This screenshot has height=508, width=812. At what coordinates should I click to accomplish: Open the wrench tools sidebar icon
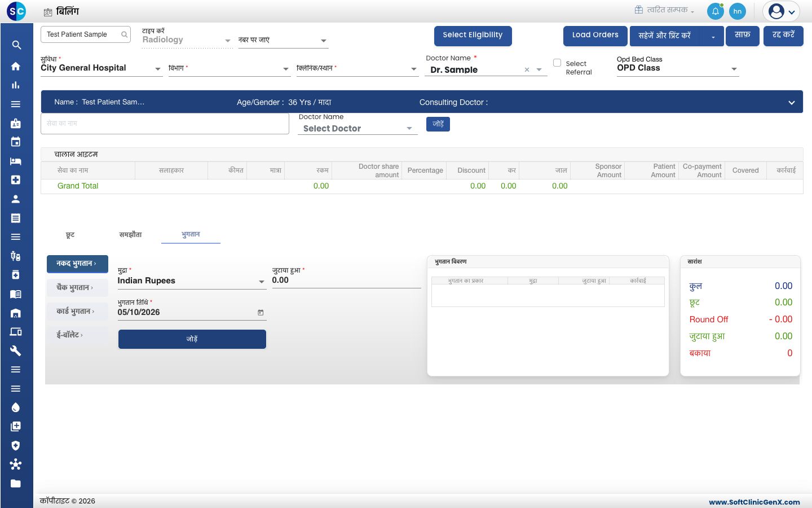16,351
